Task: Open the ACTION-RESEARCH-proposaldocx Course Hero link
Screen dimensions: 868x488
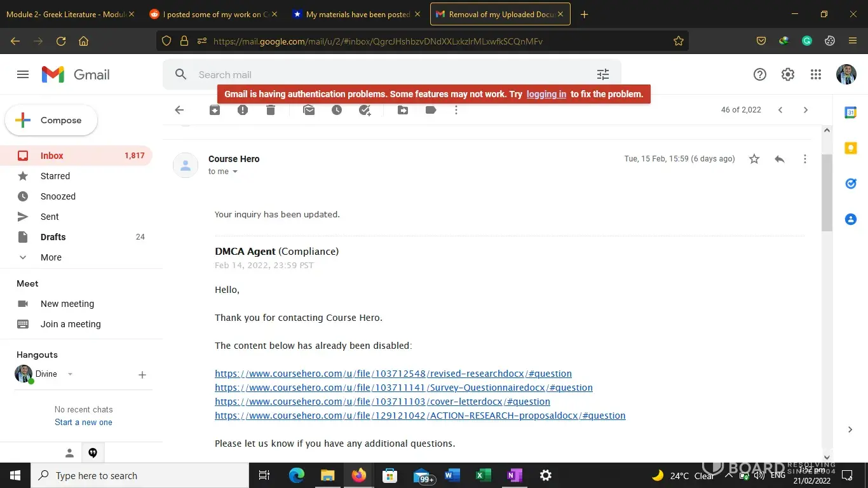Action: [x=420, y=416]
